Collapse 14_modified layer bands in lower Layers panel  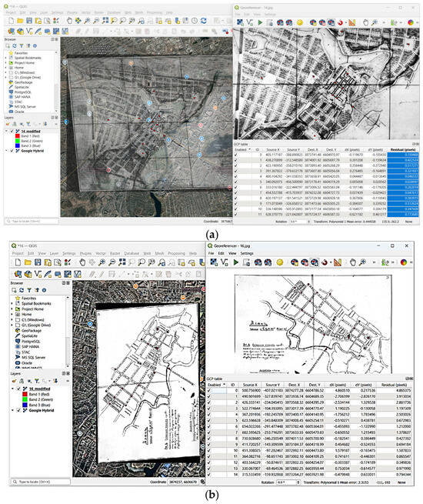13,389
